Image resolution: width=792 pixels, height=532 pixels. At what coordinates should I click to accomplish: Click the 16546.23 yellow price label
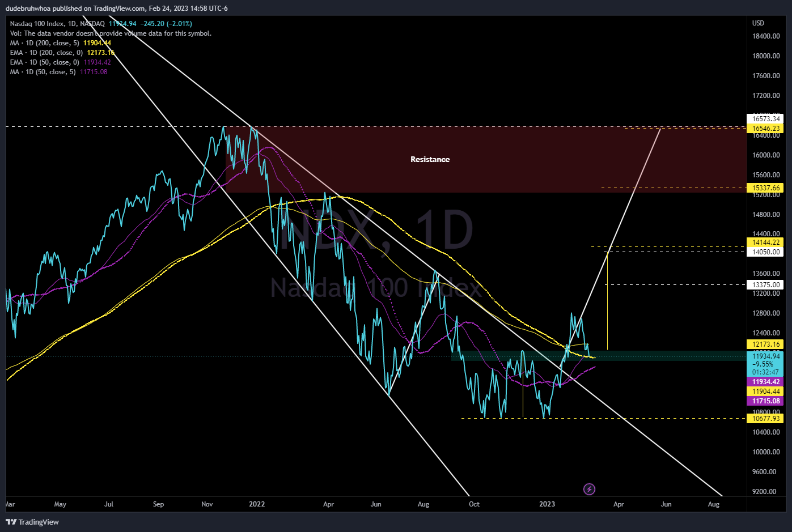click(x=765, y=129)
